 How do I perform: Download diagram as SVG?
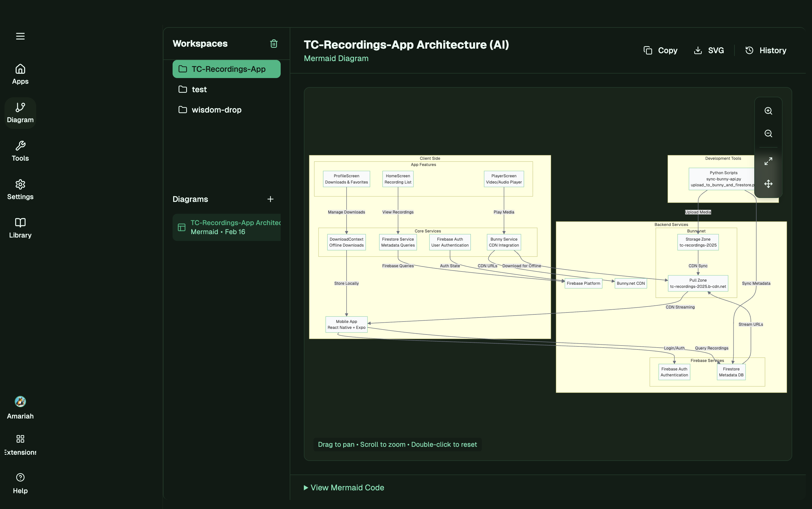coord(709,51)
